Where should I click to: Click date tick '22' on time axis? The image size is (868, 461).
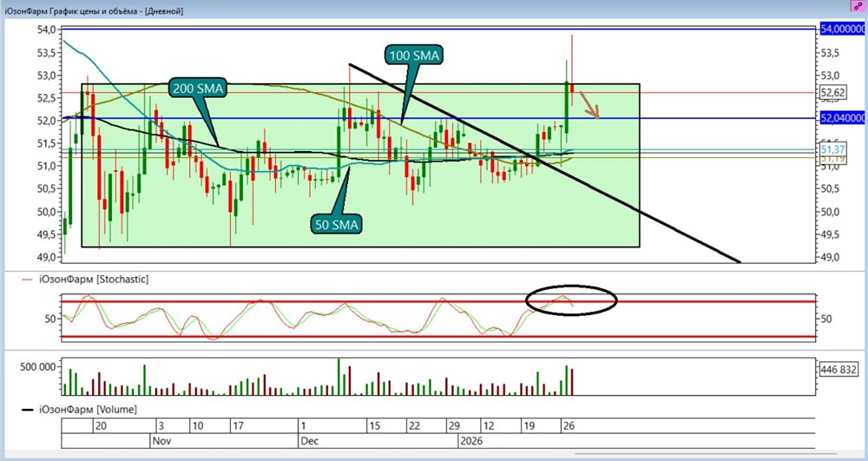(x=414, y=426)
